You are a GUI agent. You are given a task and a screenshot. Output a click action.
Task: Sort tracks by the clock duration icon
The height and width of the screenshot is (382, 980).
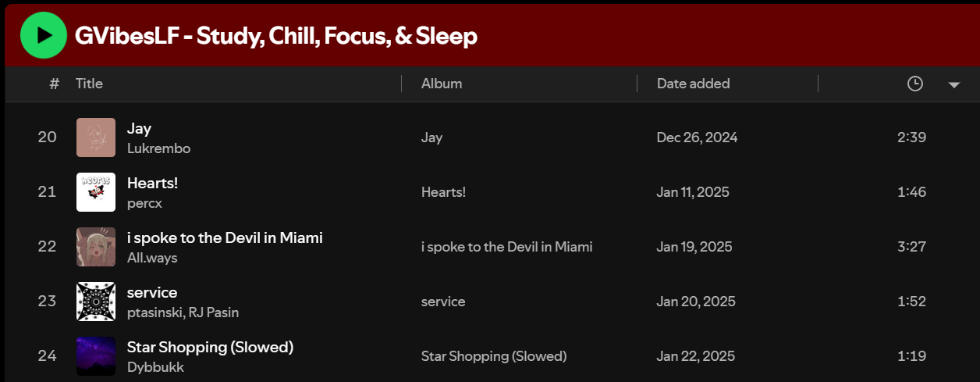(915, 84)
